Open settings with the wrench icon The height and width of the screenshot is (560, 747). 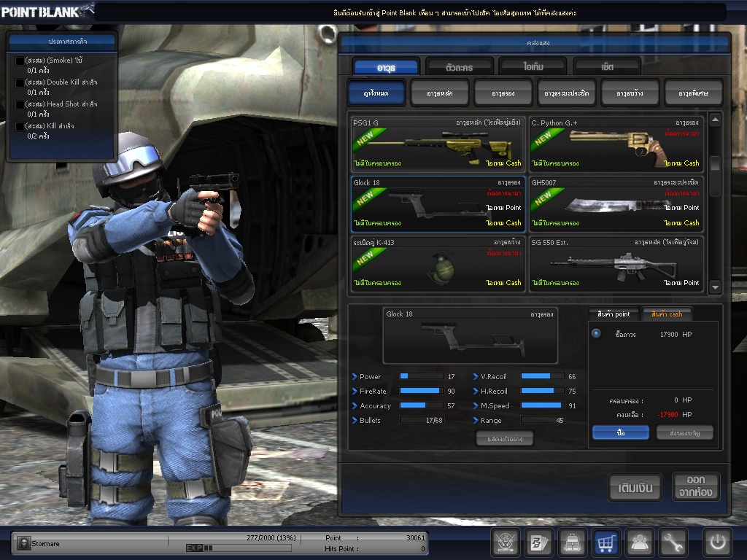(673, 542)
